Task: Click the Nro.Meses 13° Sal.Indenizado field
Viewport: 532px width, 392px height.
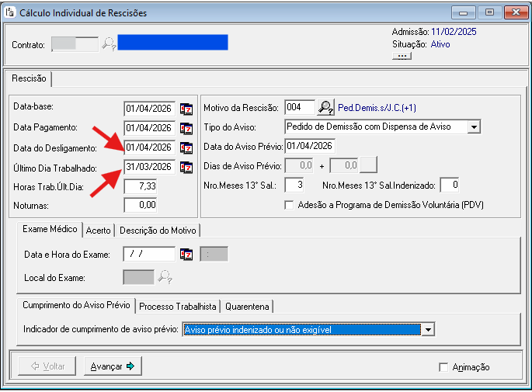Action: click(450, 185)
